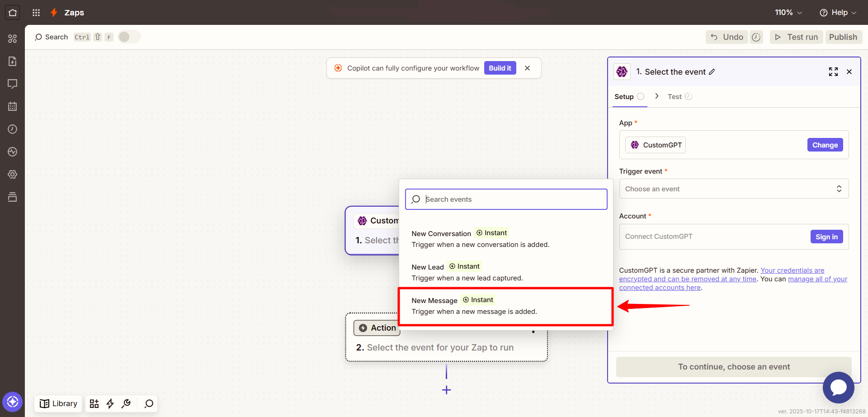Expand the event panel to fullscreen
The width and height of the screenshot is (868, 417).
(833, 71)
